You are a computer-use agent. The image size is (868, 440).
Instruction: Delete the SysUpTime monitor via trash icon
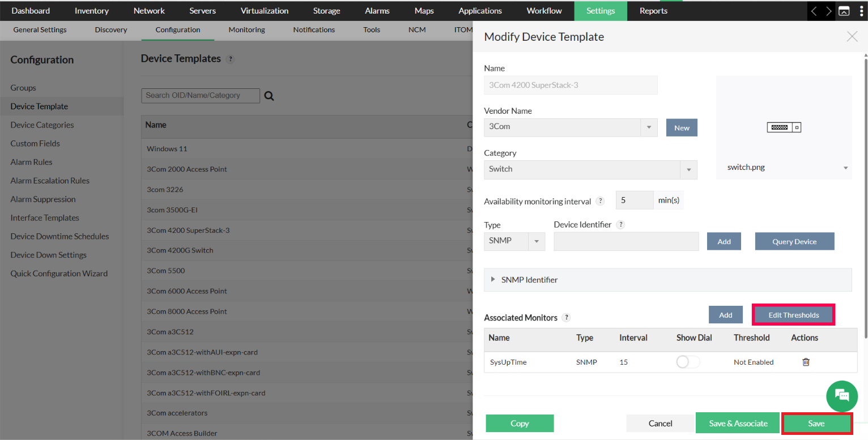806,362
